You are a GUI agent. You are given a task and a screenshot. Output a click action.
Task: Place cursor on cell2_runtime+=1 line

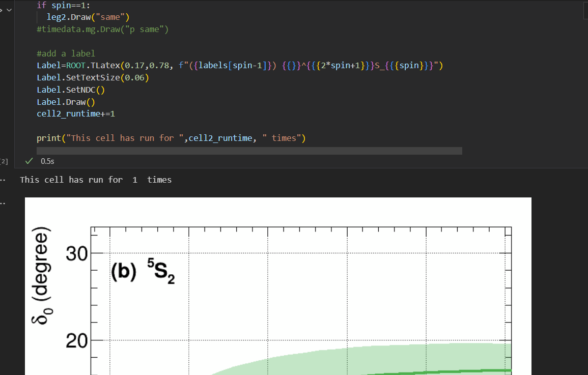(x=76, y=113)
